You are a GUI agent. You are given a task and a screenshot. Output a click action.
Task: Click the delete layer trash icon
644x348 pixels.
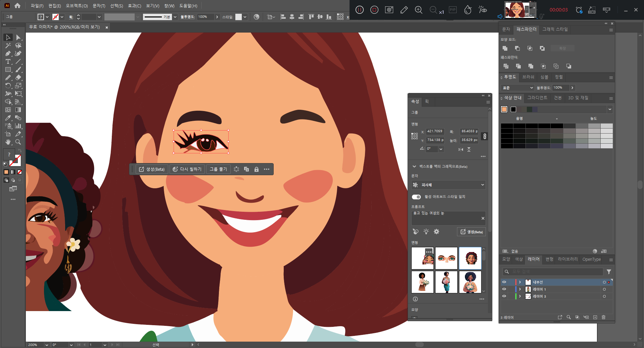[603, 317]
